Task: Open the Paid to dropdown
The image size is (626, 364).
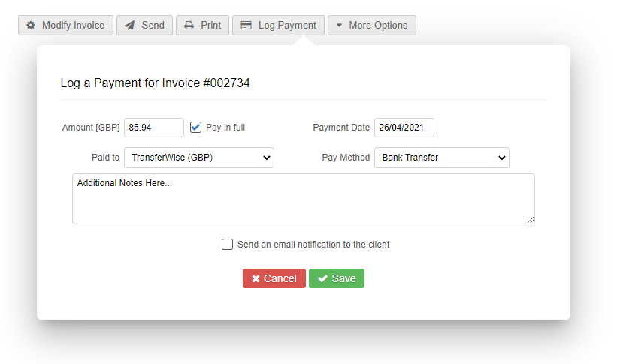Action: (x=198, y=158)
